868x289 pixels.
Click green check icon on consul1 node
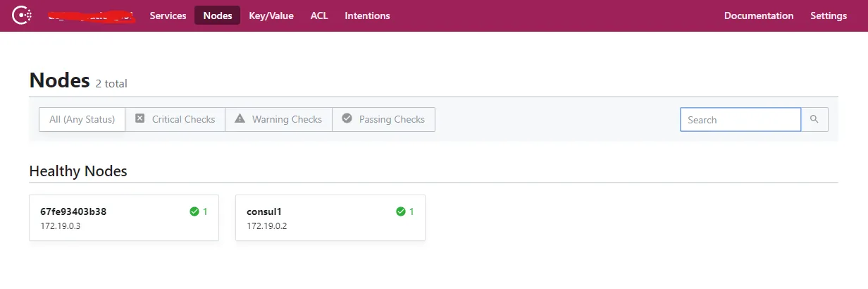[401, 211]
